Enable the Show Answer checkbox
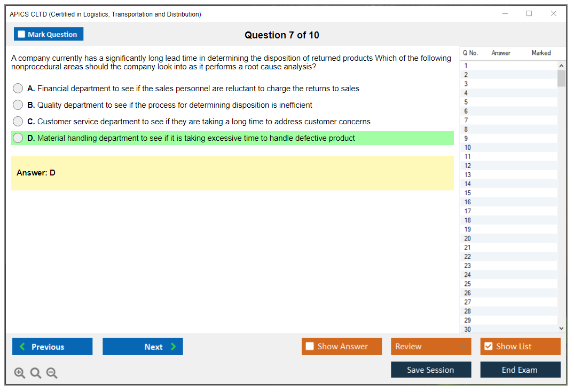Viewport: 574px width, 392px height. click(x=310, y=347)
